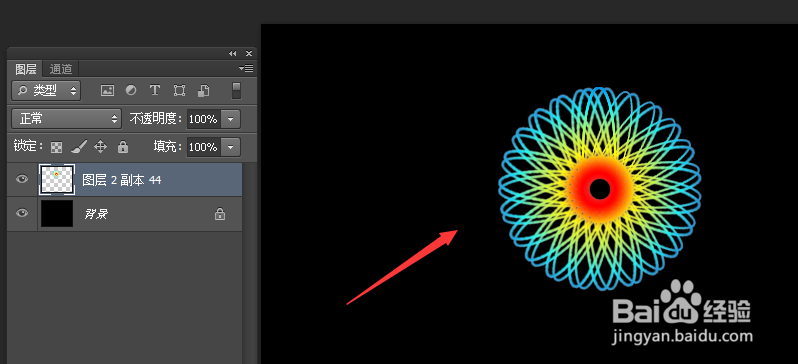Image resolution: width=798 pixels, height=364 pixels.
Task: Open the 正常 blend mode dropdown
Action: (67, 119)
